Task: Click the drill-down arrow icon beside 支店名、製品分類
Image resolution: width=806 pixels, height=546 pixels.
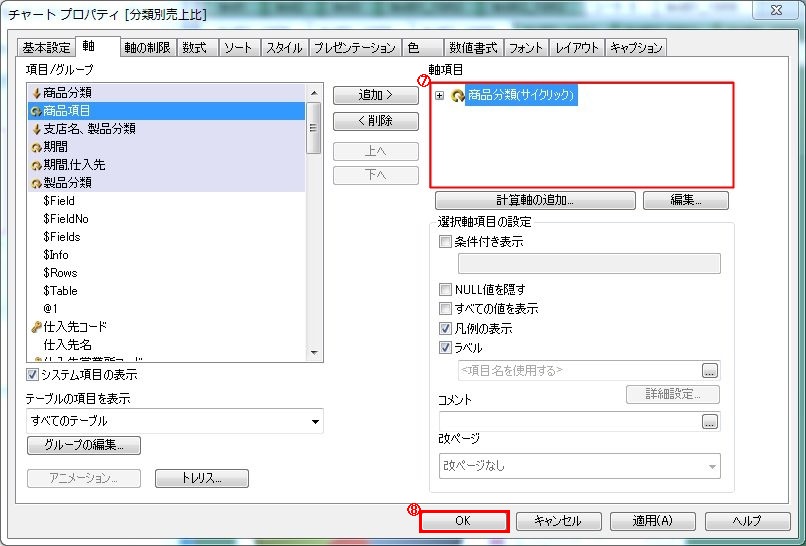Action: point(36,129)
